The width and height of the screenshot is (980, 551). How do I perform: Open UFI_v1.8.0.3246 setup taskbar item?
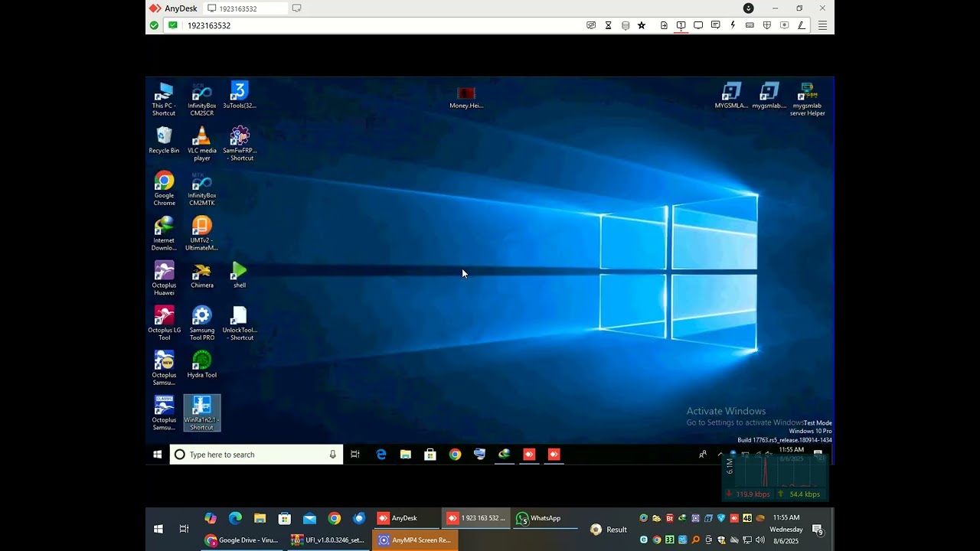pos(328,540)
